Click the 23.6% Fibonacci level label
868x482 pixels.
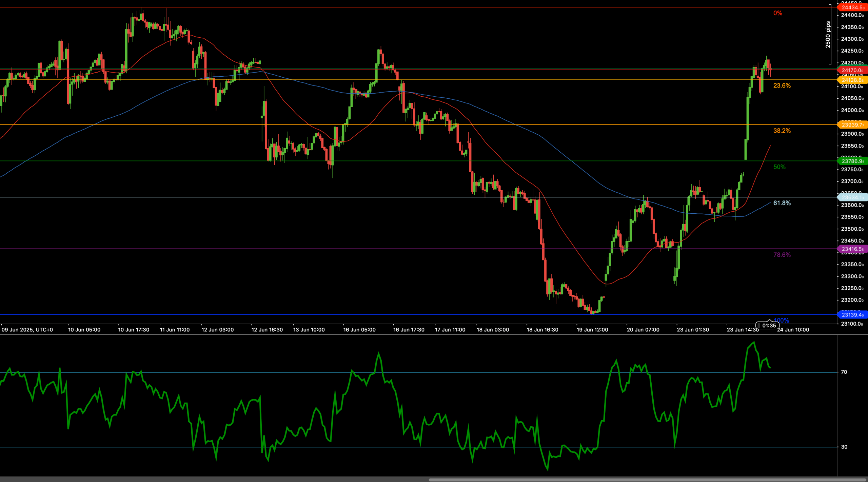point(782,86)
